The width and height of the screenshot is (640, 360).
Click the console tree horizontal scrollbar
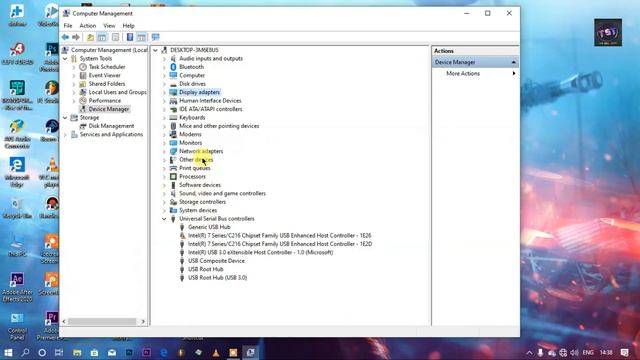[102, 322]
